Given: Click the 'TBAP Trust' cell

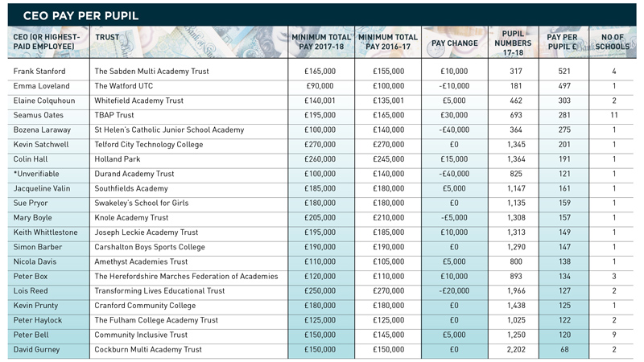Looking at the screenshot, I should pos(114,115).
